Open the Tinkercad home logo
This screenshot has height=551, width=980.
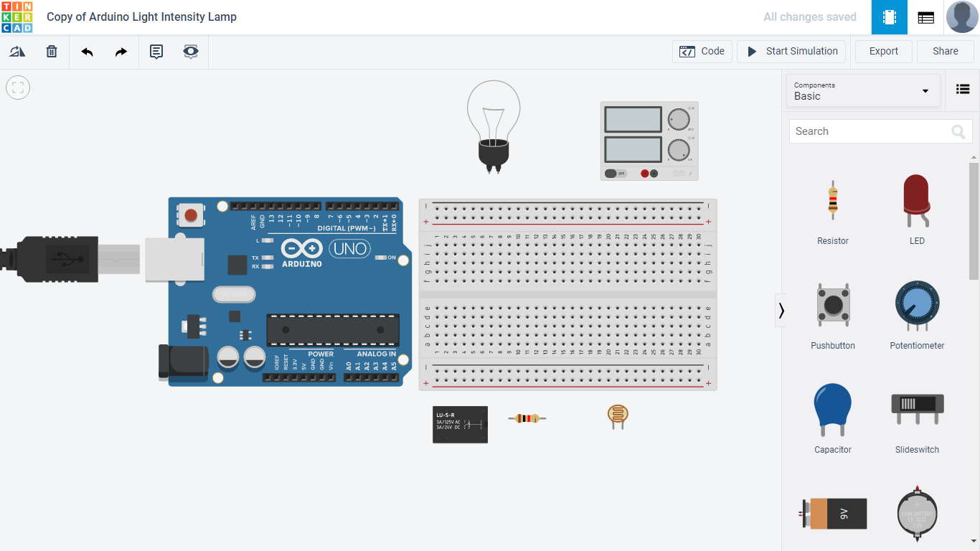[17, 17]
